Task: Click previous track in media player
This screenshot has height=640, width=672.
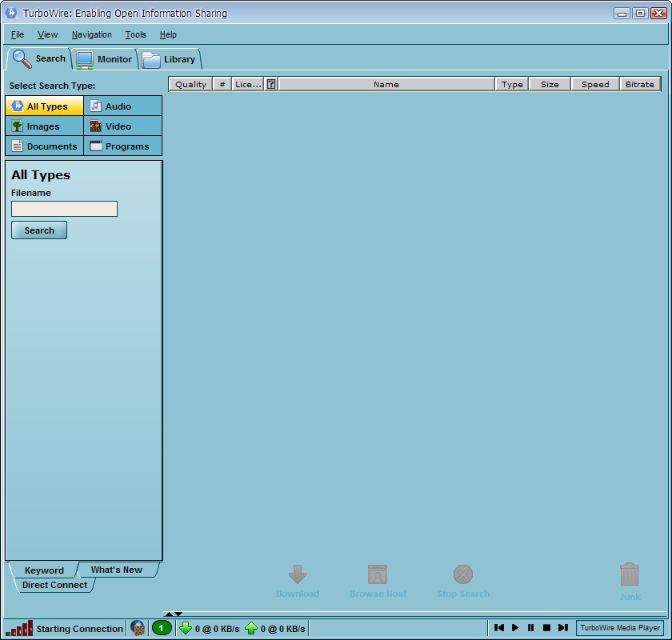Action: pyautogui.click(x=499, y=627)
